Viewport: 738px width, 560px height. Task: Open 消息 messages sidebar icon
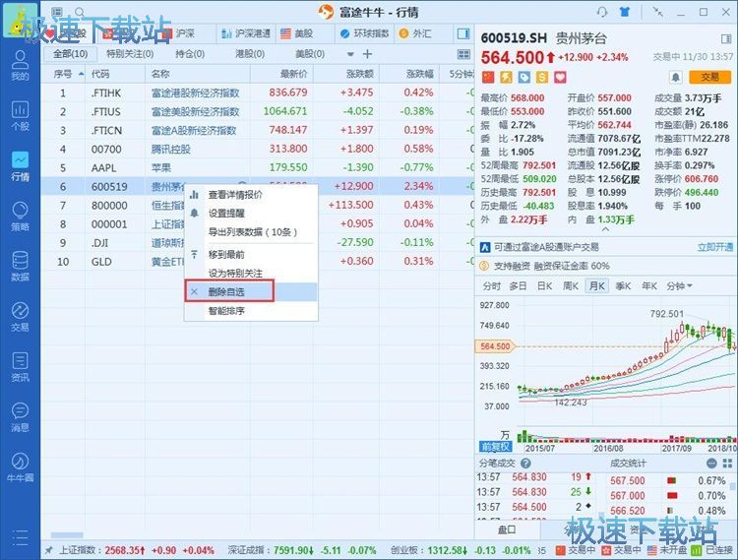pyautogui.click(x=20, y=417)
